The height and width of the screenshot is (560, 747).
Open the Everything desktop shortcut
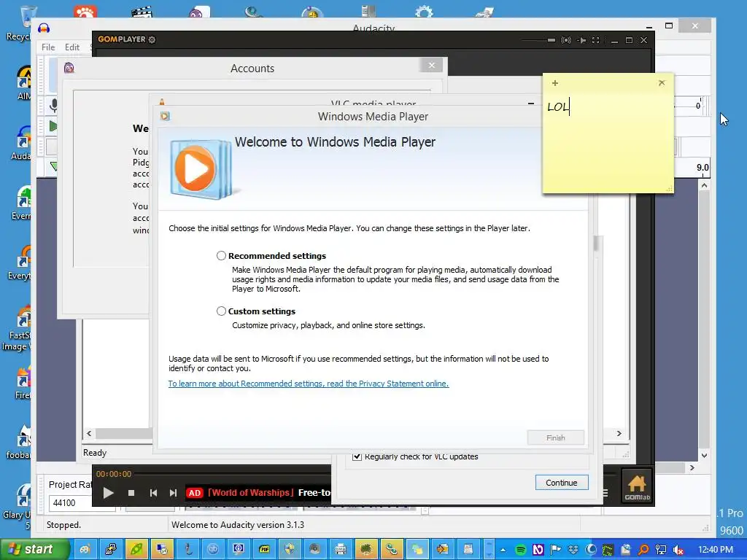[19, 262]
